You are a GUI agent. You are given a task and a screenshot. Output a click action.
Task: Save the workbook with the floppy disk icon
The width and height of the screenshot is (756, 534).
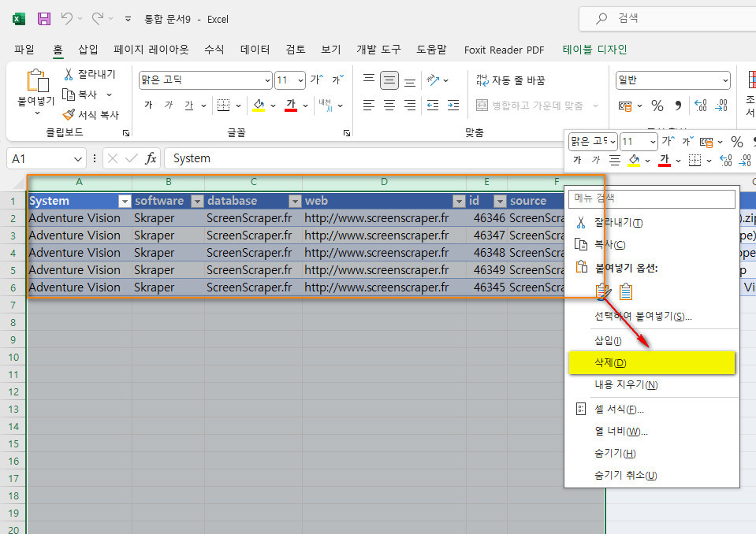44,19
